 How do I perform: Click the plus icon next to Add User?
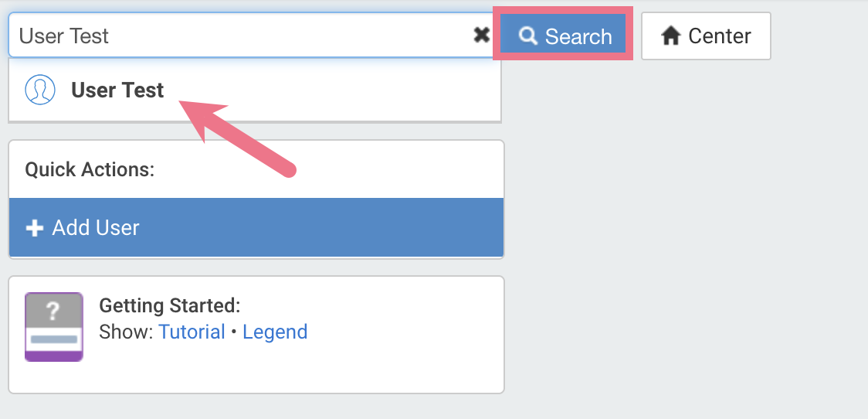click(x=34, y=228)
